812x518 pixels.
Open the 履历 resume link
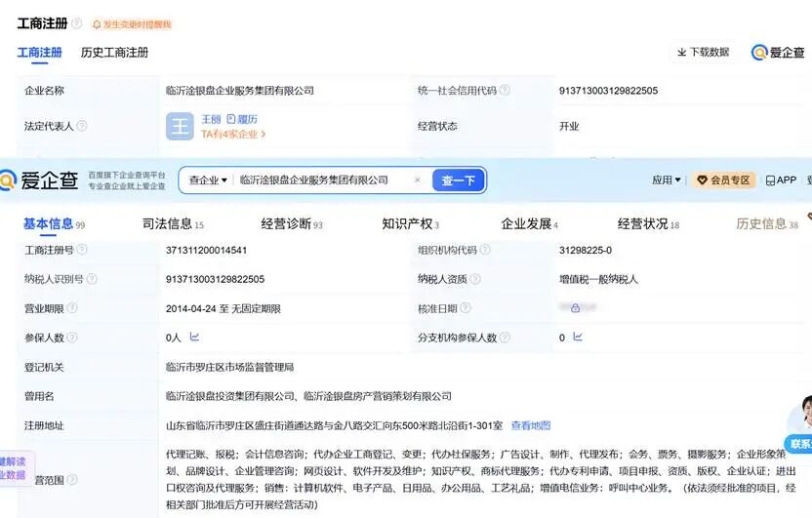(x=242, y=119)
